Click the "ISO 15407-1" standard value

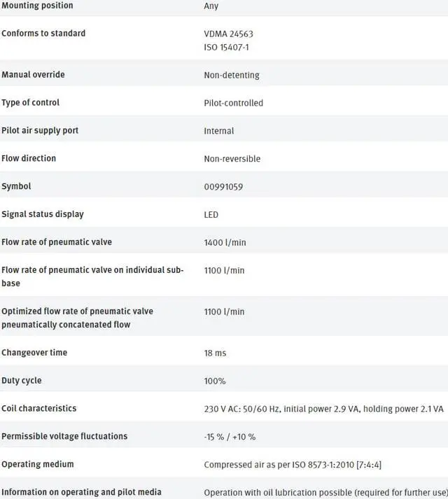click(x=227, y=47)
